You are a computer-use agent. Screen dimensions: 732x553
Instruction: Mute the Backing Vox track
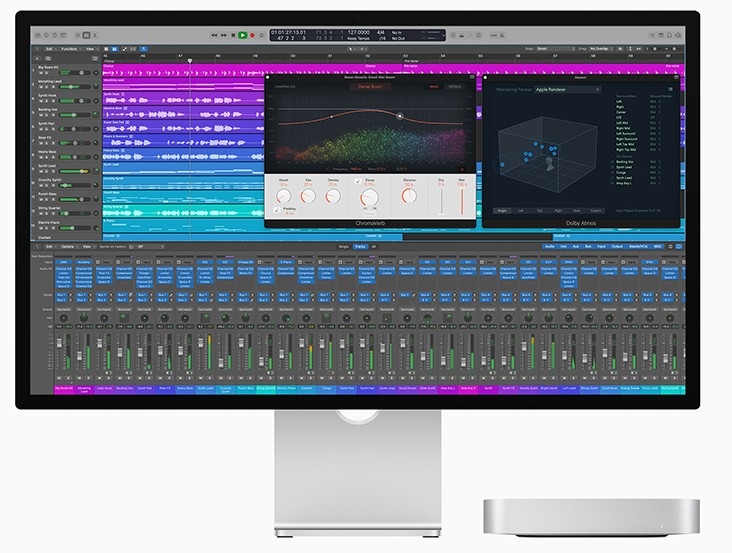point(41,115)
